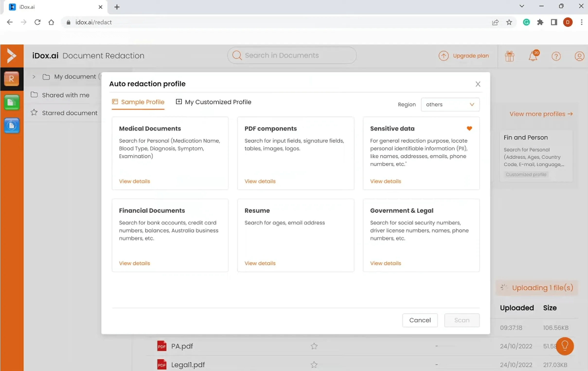588x371 pixels.
Task: Click the Search in Documents field
Action: (x=292, y=55)
